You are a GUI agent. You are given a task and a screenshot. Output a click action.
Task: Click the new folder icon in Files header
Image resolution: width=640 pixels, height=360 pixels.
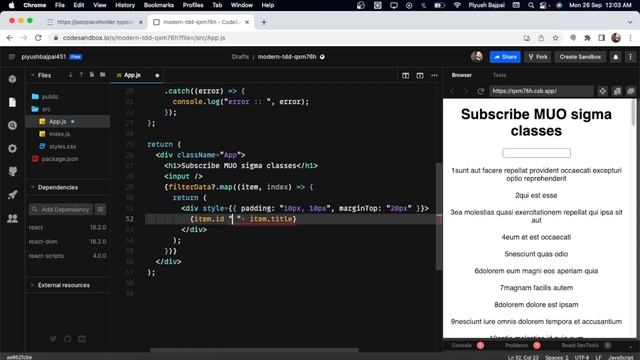102,75
